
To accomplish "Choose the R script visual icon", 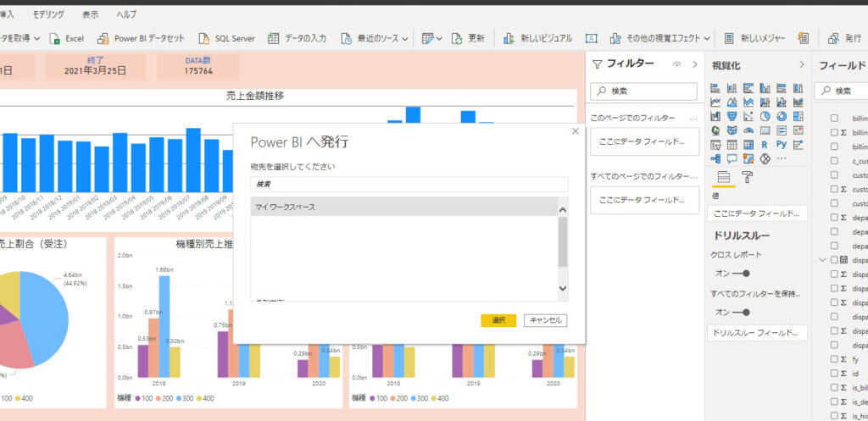I will click(765, 145).
